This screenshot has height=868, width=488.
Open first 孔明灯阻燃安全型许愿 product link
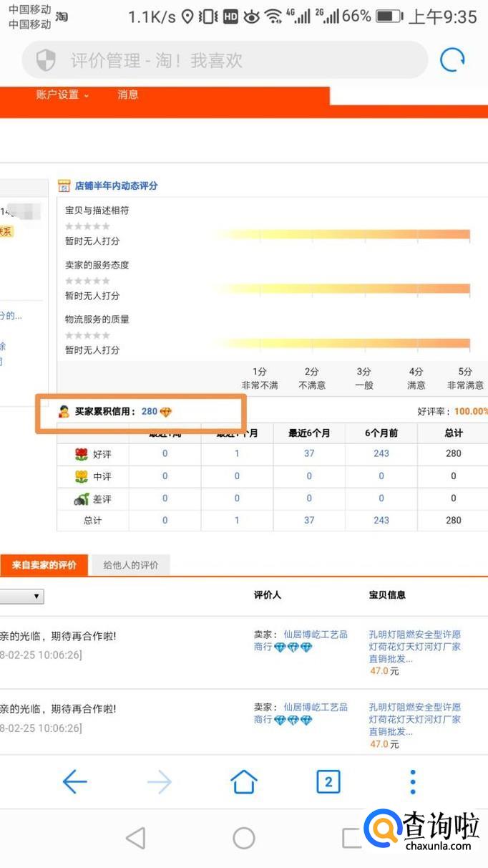pyautogui.click(x=415, y=646)
